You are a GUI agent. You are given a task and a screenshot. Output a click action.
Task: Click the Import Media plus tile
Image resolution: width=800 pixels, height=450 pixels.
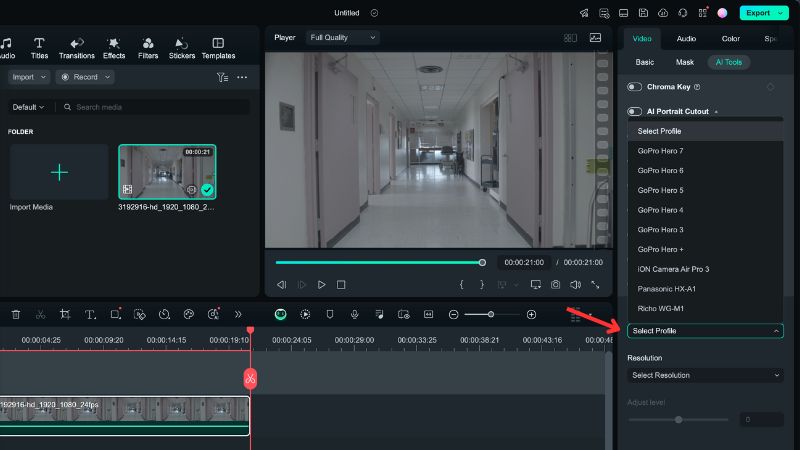click(x=59, y=172)
